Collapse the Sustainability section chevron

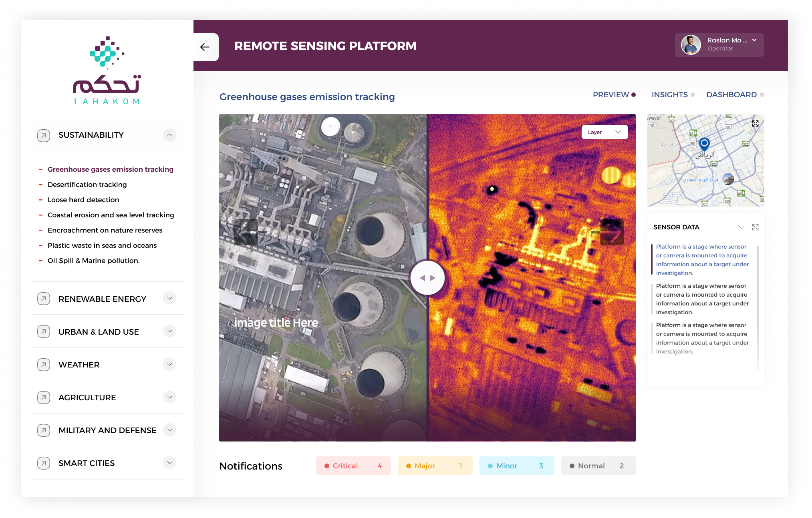[169, 135]
